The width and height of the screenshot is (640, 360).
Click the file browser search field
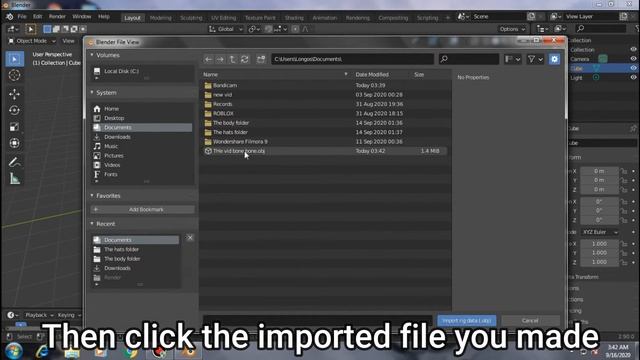469,59
